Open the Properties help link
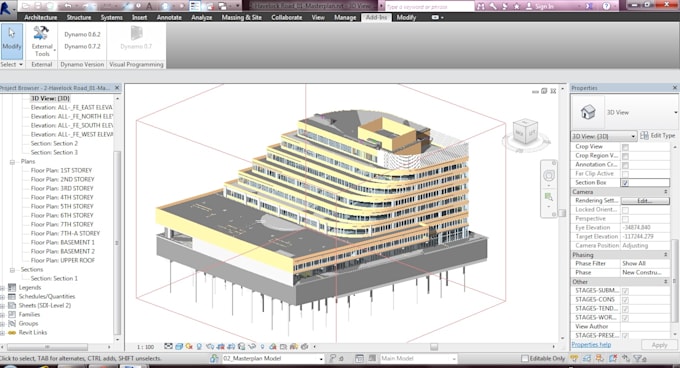This screenshot has width=680, height=368. [591, 345]
